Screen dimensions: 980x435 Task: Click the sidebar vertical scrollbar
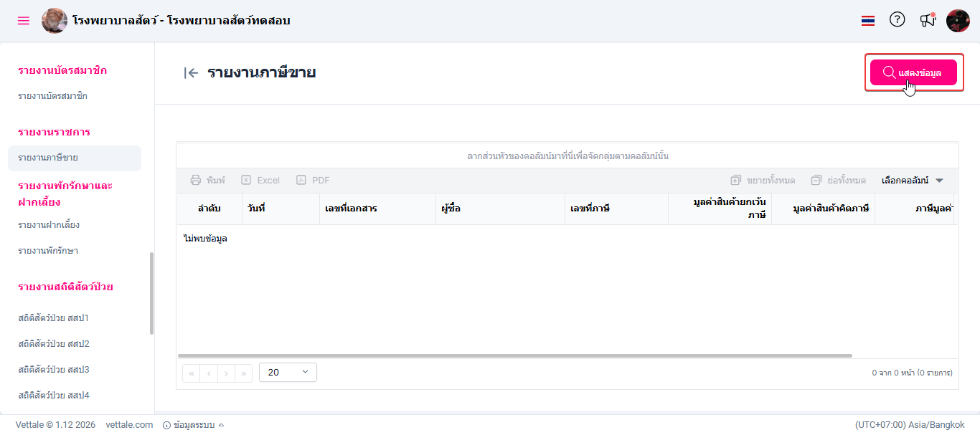pos(151,293)
